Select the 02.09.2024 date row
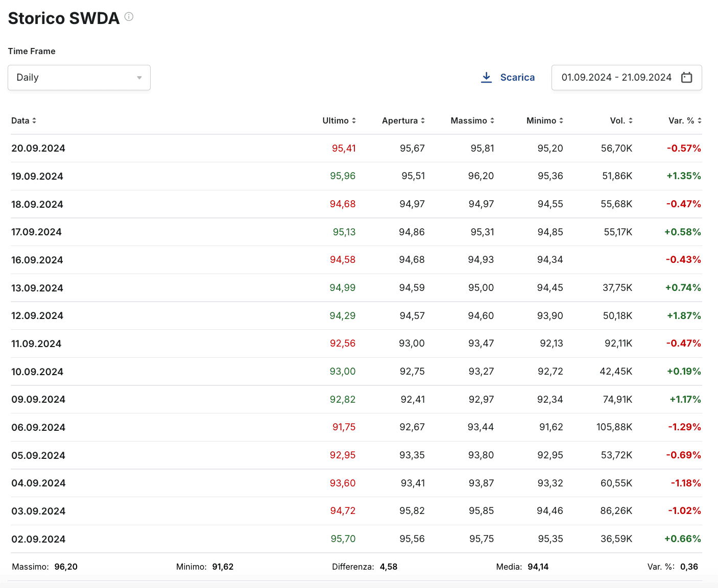The image size is (718, 588). pyautogui.click(x=356, y=539)
